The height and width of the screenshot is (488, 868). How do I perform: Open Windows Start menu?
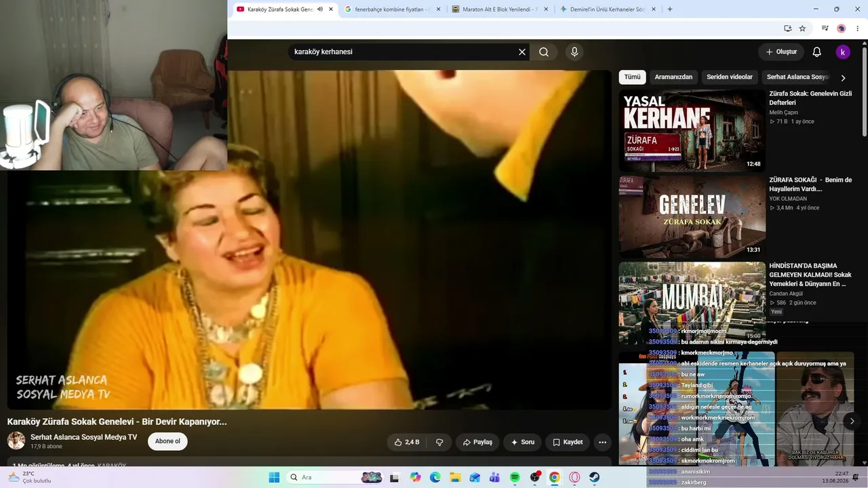pyautogui.click(x=274, y=477)
